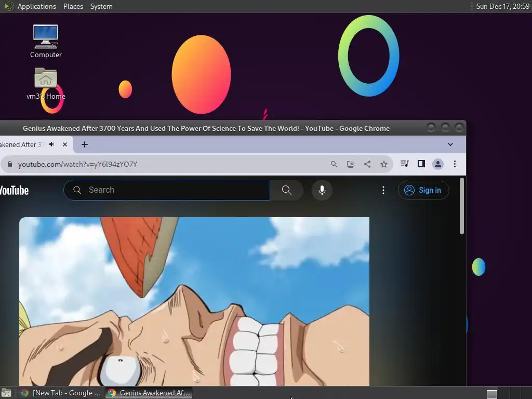The width and height of the screenshot is (532, 399).
Task: Open vm3's Home folder icon
Action: (46, 84)
